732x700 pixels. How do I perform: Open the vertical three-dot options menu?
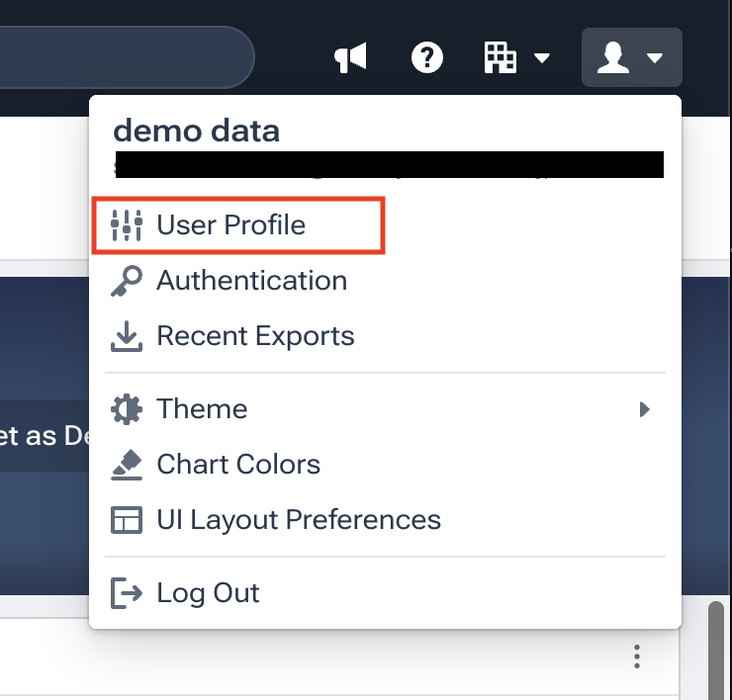pos(638,656)
